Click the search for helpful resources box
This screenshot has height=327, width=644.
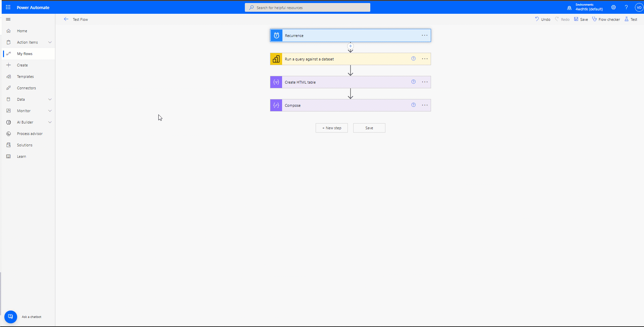pyautogui.click(x=308, y=7)
